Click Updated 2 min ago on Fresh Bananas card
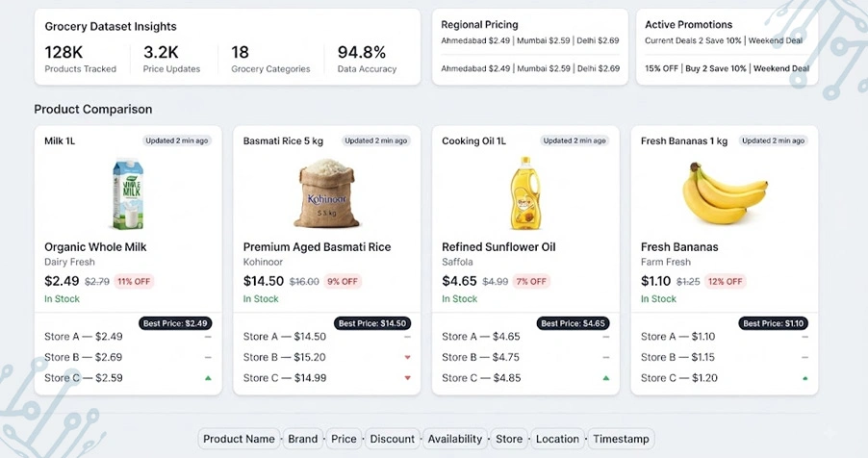The image size is (868, 458). tap(774, 140)
